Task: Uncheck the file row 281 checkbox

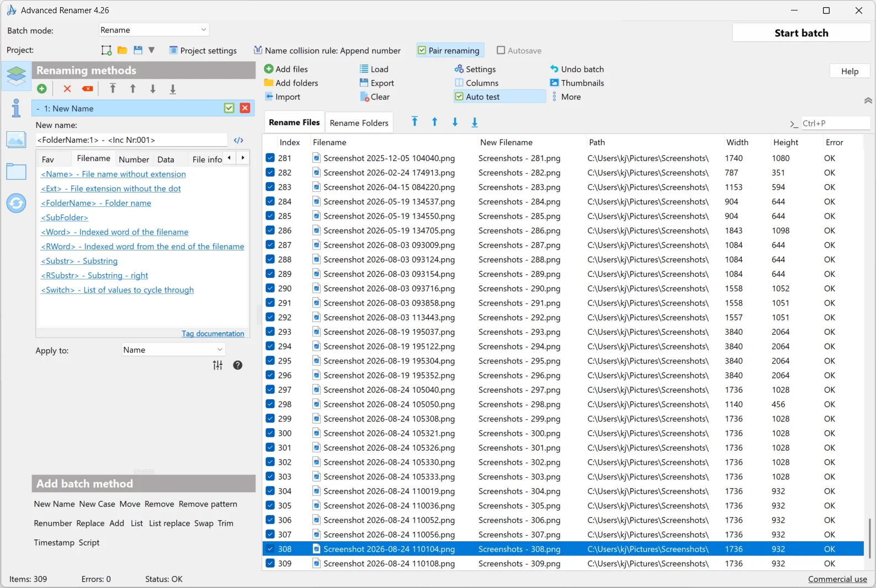Action: click(x=270, y=158)
